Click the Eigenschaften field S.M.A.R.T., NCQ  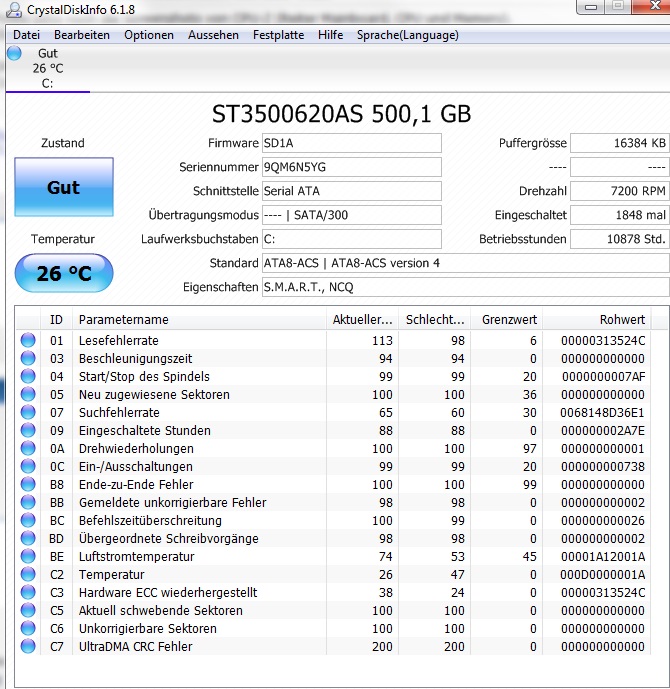coord(466,287)
